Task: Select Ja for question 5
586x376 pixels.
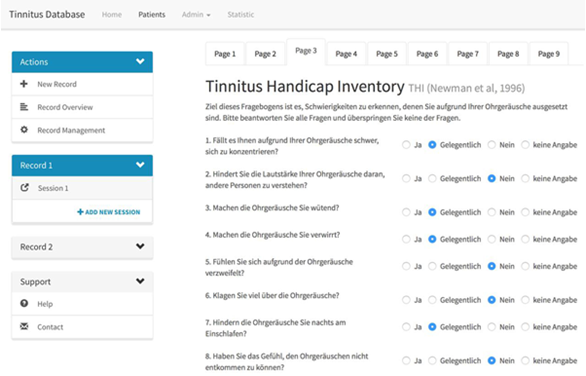Action: coord(406,266)
